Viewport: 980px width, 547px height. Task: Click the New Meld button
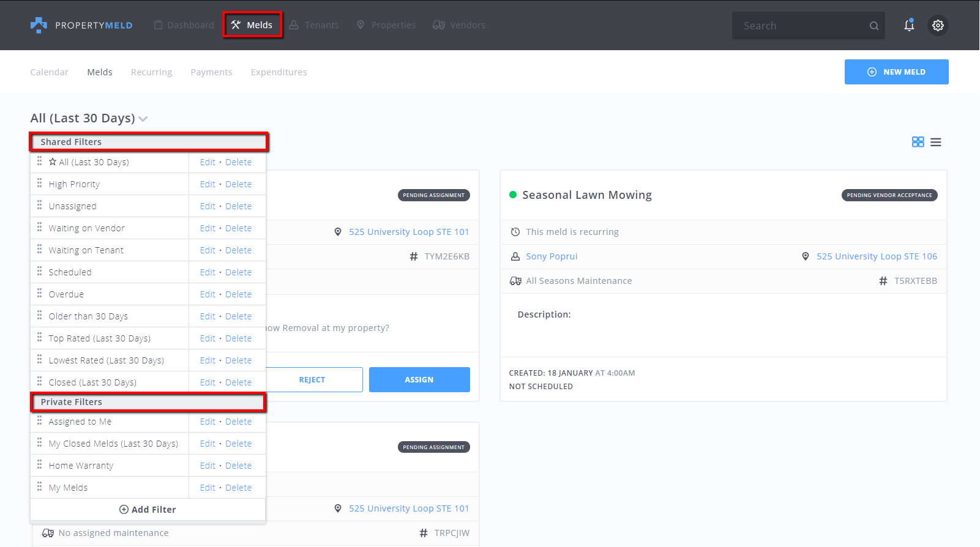click(x=897, y=72)
